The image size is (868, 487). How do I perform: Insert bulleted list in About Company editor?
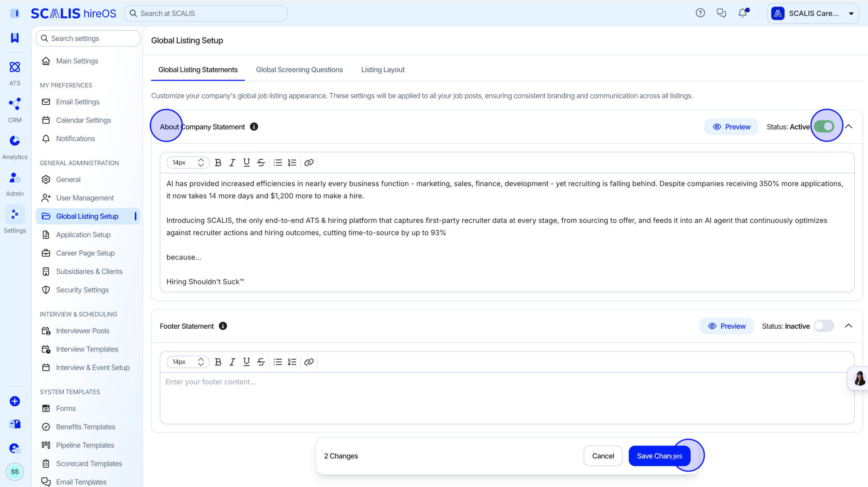[x=278, y=163]
